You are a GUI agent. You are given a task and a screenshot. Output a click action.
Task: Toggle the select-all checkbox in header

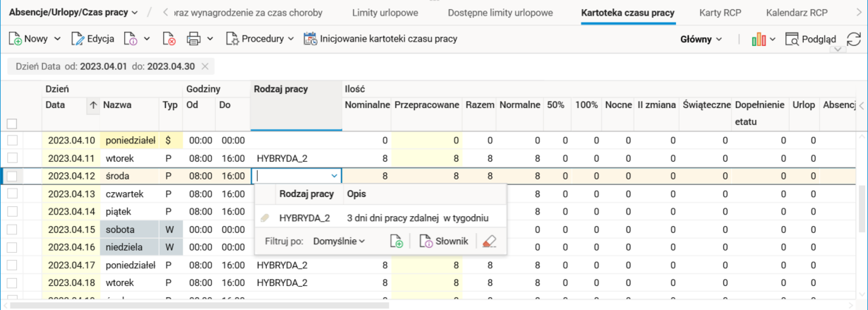click(x=12, y=124)
